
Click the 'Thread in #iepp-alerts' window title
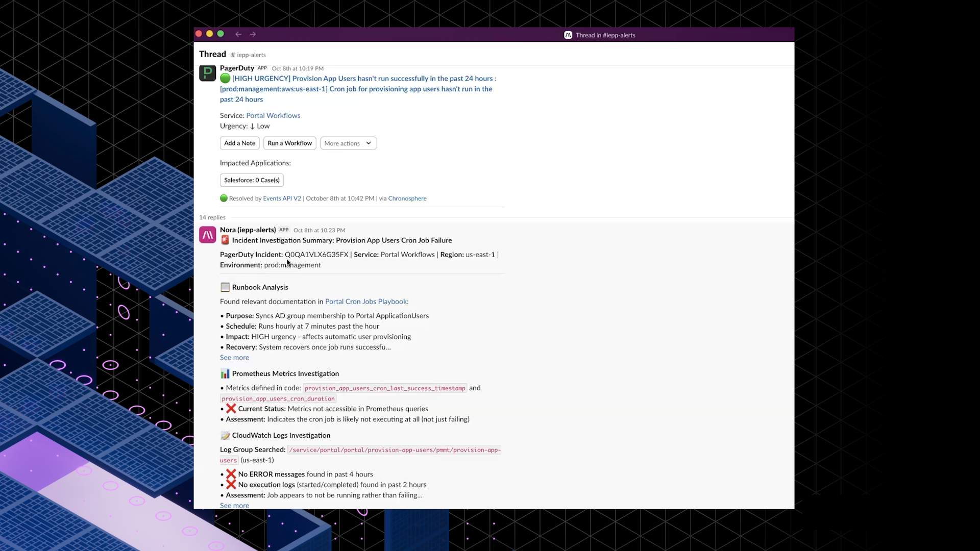(x=605, y=35)
